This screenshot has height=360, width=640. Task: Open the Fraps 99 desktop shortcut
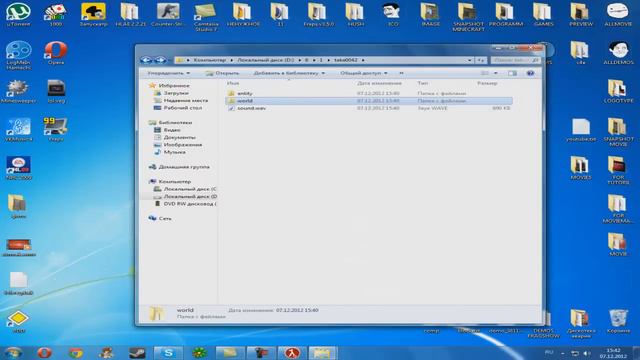click(56, 129)
